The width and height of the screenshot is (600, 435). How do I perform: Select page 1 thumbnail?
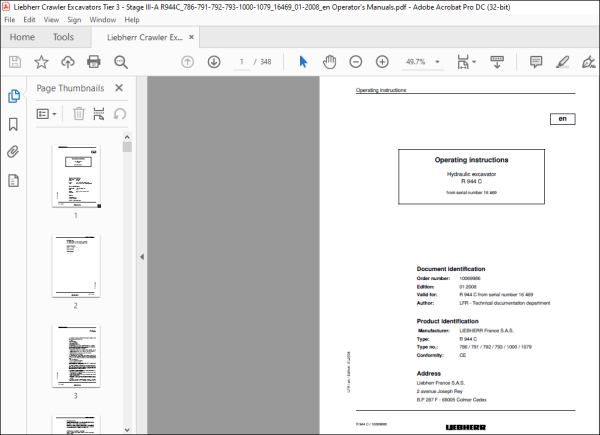[x=76, y=176]
